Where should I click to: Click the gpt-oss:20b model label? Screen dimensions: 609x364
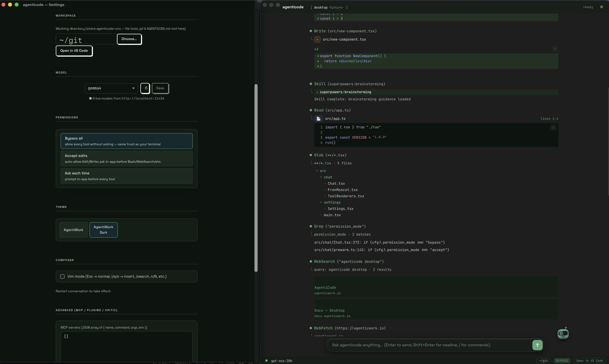[x=281, y=361]
